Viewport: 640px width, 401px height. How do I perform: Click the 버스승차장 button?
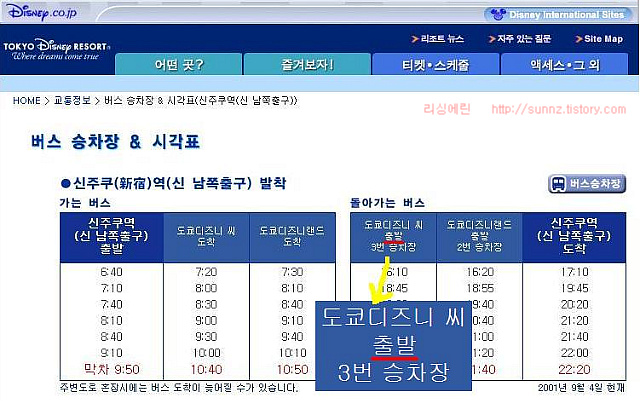click(587, 183)
